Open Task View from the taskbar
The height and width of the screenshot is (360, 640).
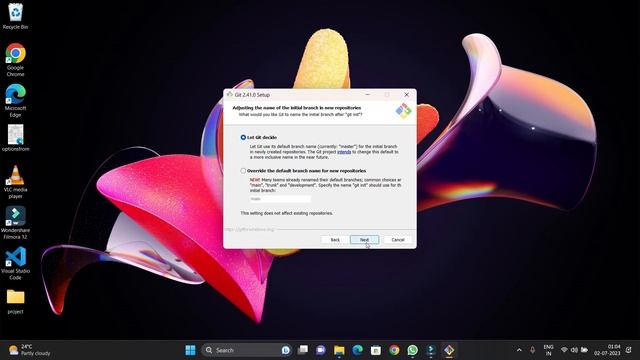point(303,350)
